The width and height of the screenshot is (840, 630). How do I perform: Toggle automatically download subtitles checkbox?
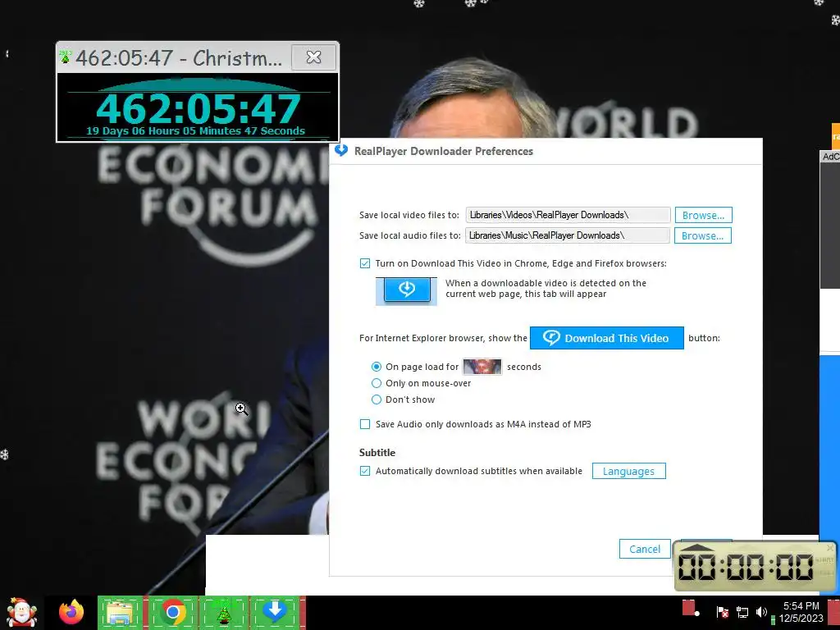(x=365, y=471)
